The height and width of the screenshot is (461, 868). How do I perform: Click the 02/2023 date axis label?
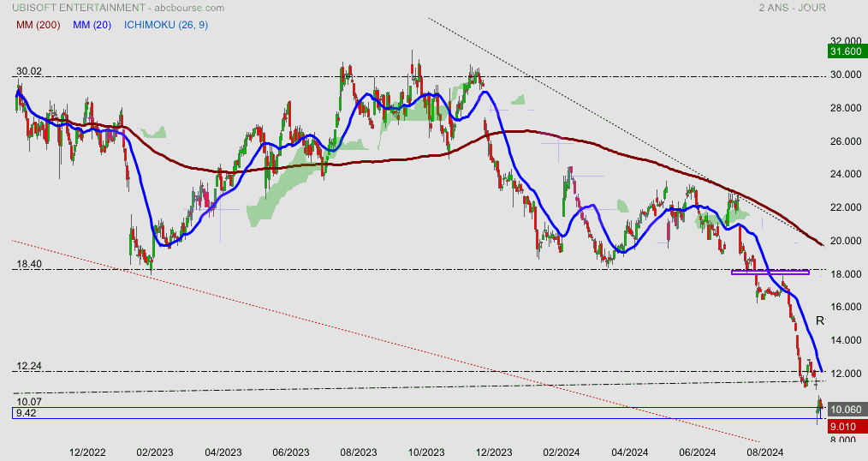(154, 452)
